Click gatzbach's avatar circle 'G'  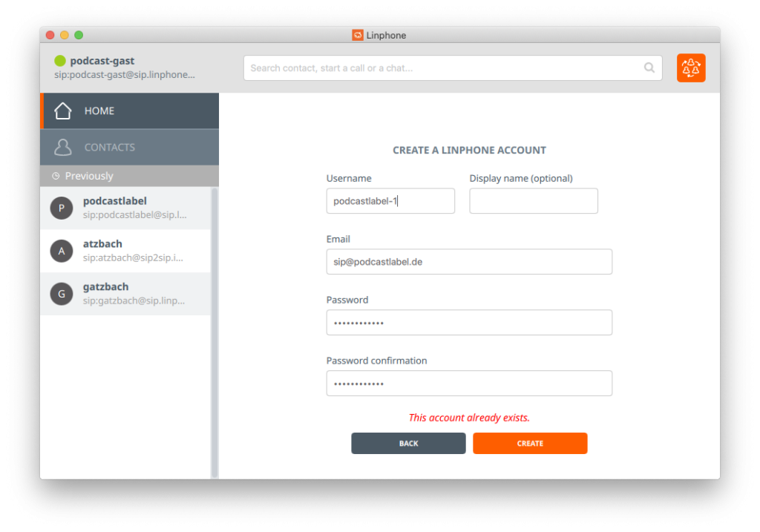pyautogui.click(x=62, y=294)
